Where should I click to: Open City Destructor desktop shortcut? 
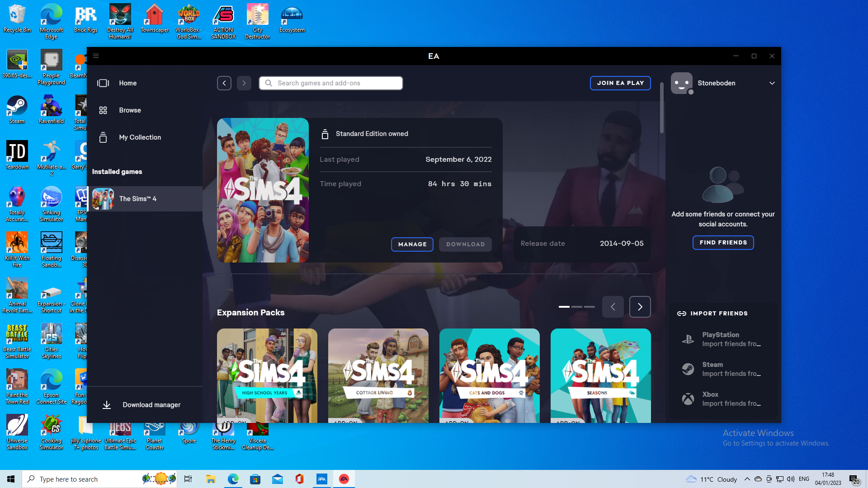(x=258, y=22)
